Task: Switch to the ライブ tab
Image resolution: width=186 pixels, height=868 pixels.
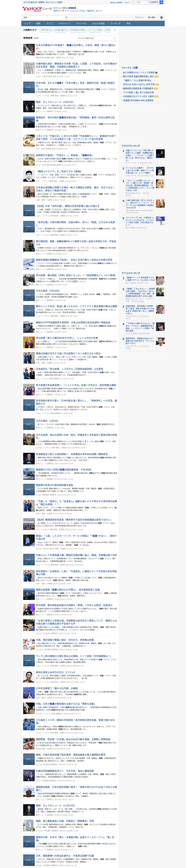Action: coord(49,24)
